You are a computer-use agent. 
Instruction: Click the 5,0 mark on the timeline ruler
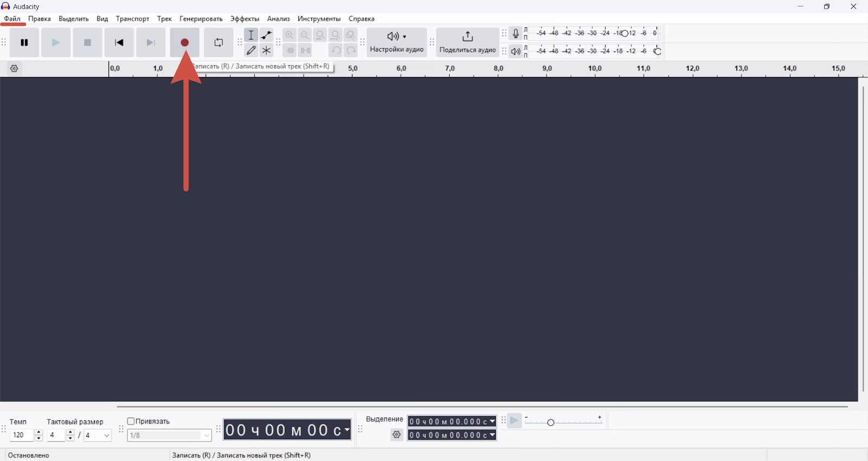353,69
